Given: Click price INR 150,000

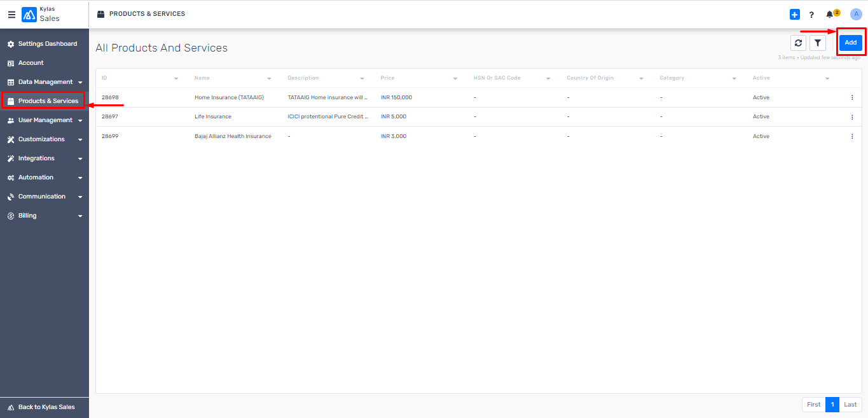Looking at the screenshot, I should tap(396, 97).
